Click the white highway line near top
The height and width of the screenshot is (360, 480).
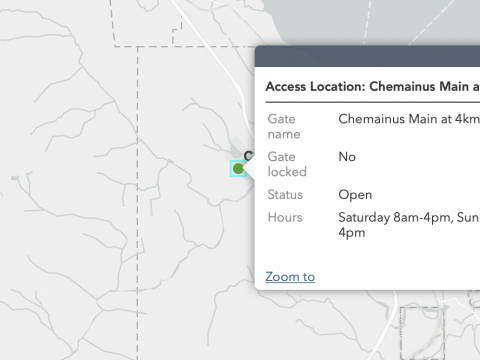pyautogui.click(x=213, y=50)
